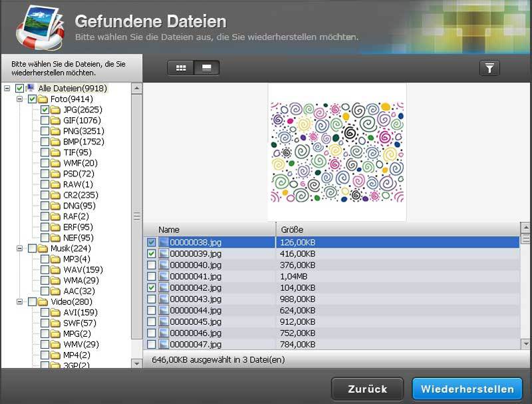Click the image icon of 00000047.jpg

click(164, 344)
